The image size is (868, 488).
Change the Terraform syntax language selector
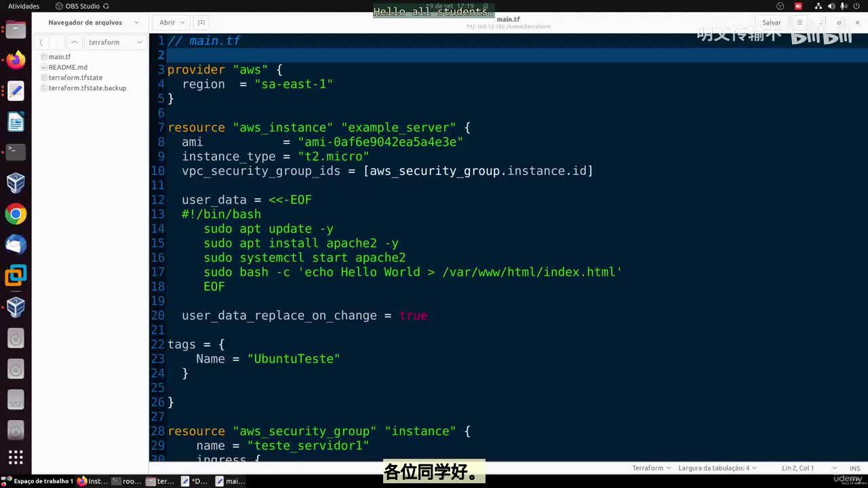(652, 468)
